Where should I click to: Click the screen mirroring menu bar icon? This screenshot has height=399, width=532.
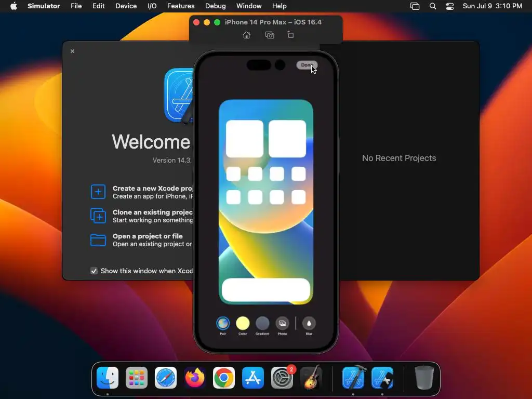tap(415, 6)
